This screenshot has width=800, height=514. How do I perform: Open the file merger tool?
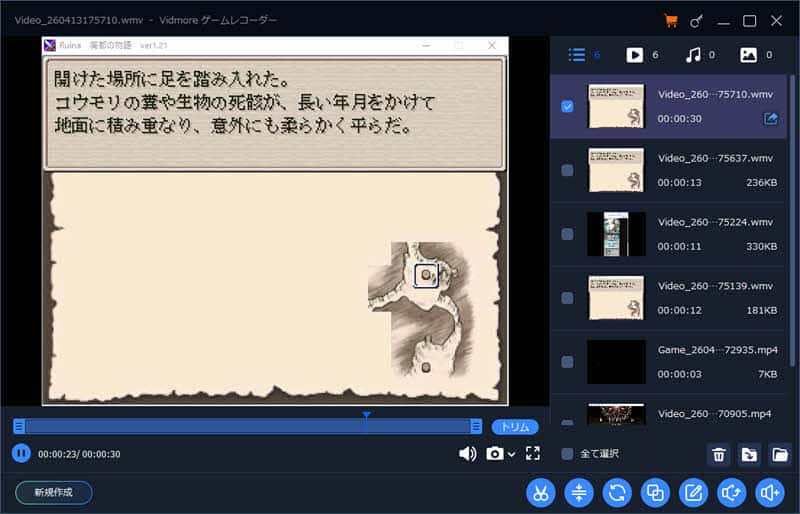pos(655,493)
